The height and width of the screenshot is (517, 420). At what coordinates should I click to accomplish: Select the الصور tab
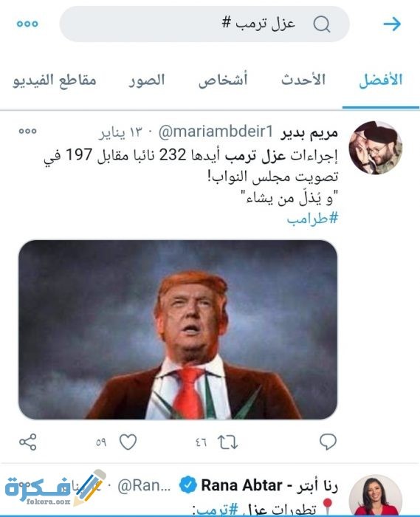[x=147, y=80]
